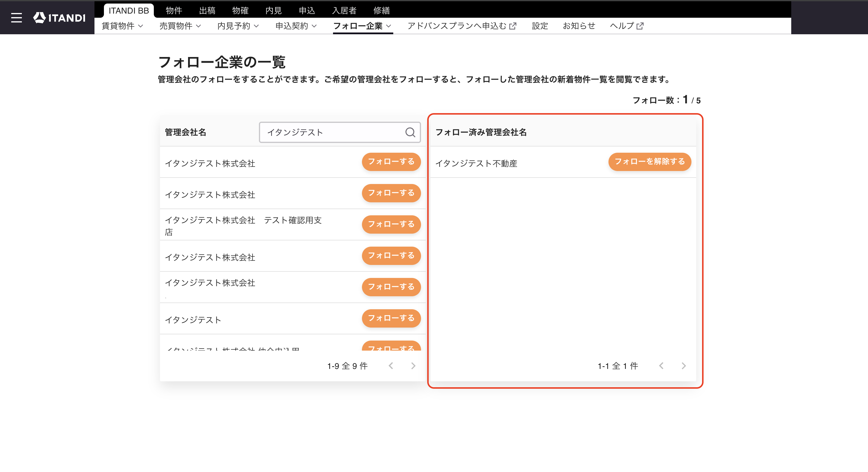The image size is (868, 472).
Task: Open the 申込 tab
Action: pos(307,10)
